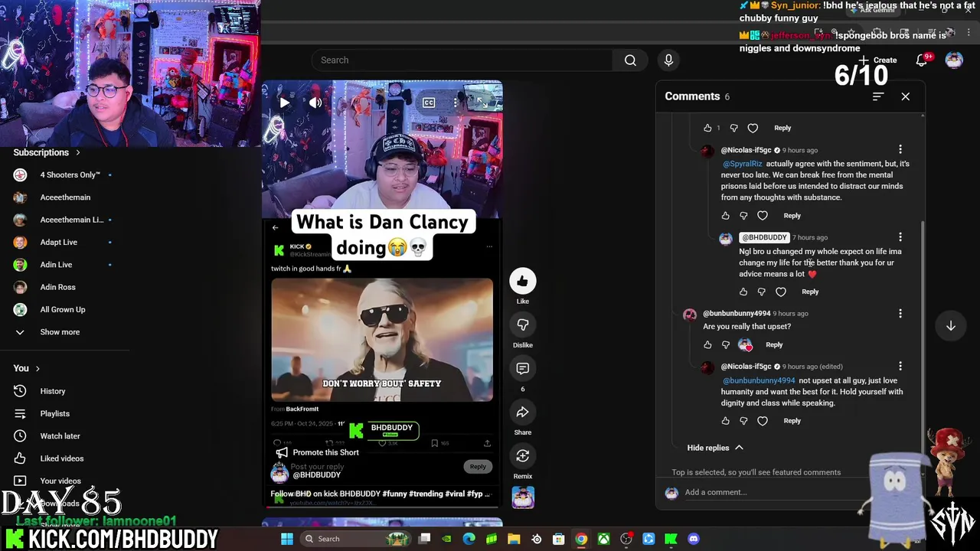Click the Short's video progress bar

coord(382,507)
